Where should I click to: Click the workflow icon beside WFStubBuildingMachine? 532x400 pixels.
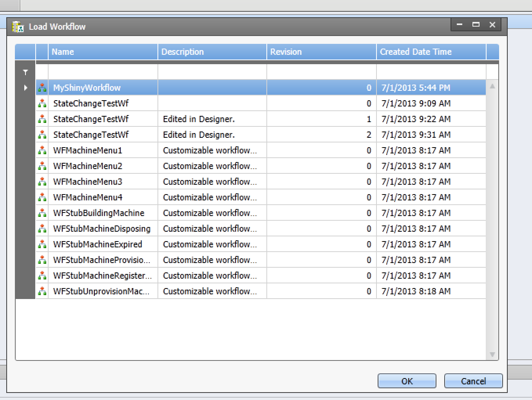tap(42, 213)
